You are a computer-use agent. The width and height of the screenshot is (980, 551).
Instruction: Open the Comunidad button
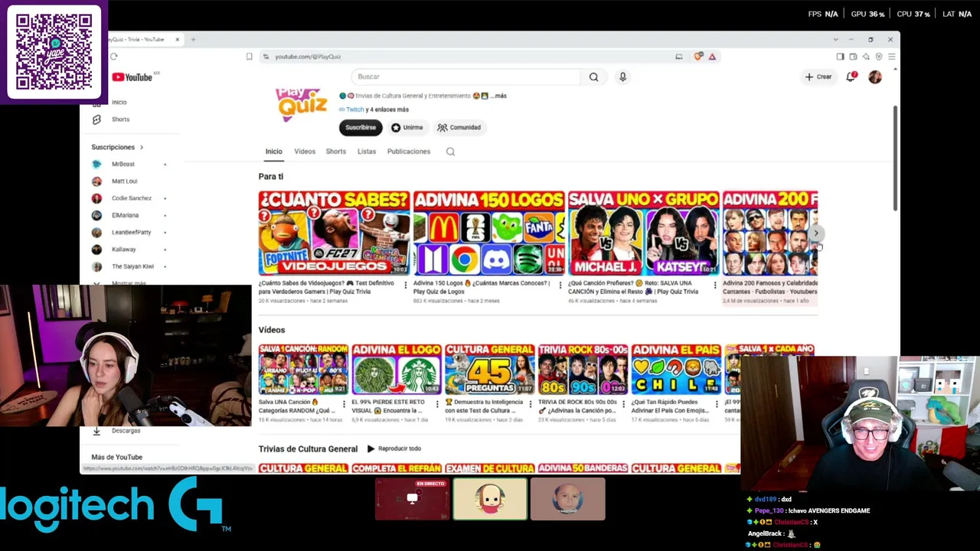(459, 128)
